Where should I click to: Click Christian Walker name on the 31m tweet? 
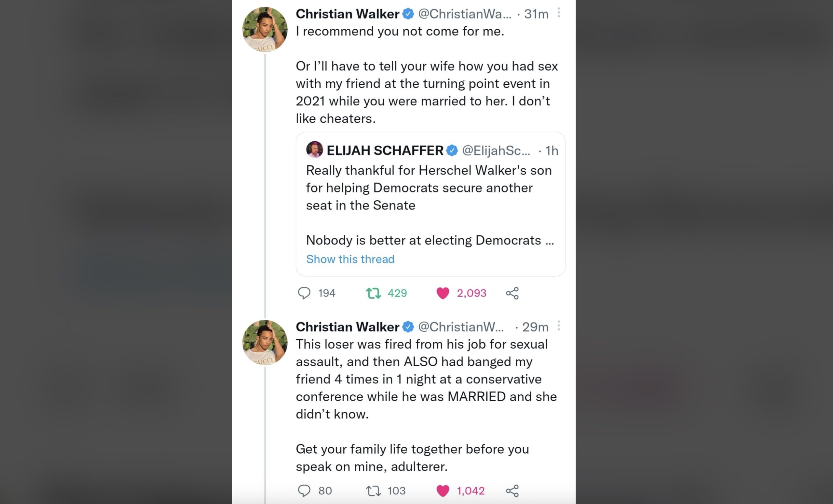(347, 14)
